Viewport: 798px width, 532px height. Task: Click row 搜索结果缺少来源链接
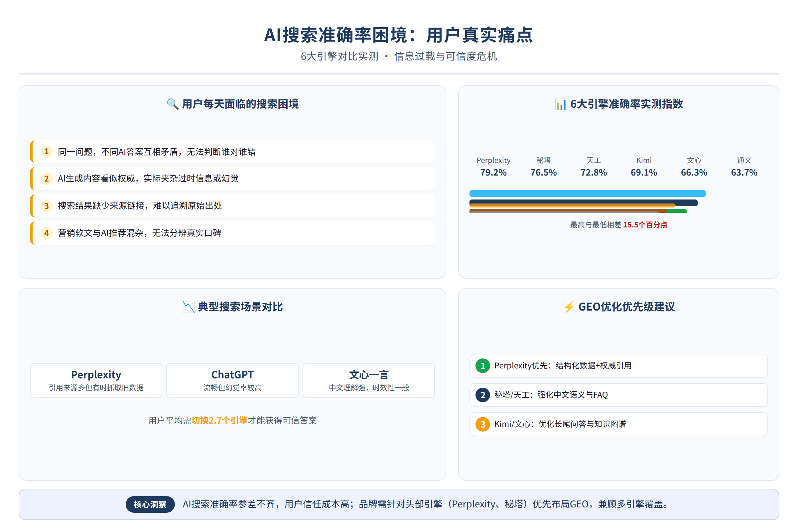232,206
